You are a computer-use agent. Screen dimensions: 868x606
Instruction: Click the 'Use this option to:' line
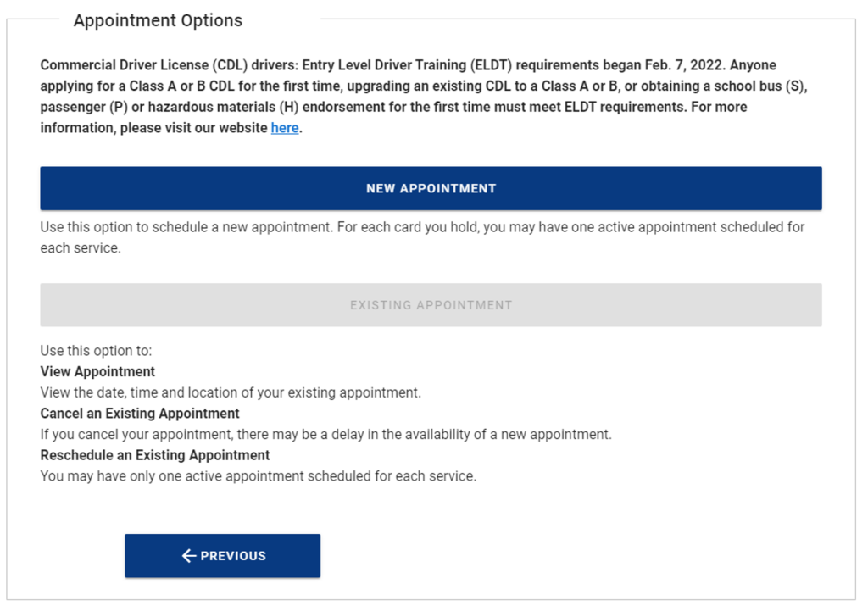[x=96, y=351]
